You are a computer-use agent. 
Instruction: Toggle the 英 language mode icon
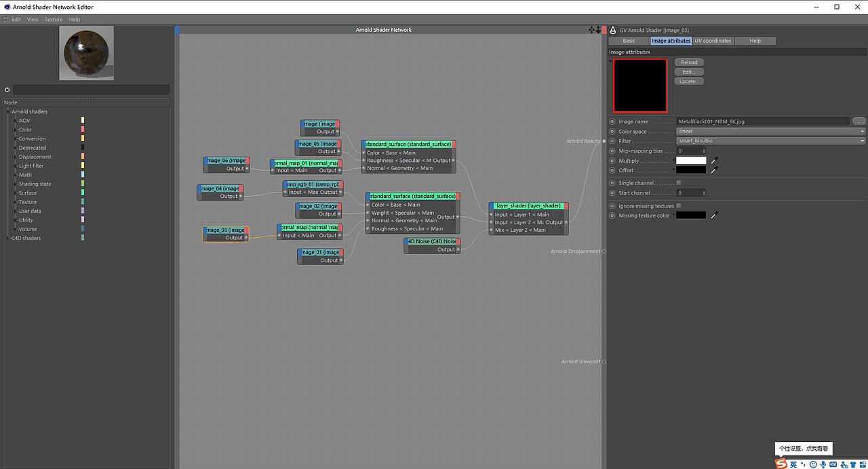click(793, 464)
